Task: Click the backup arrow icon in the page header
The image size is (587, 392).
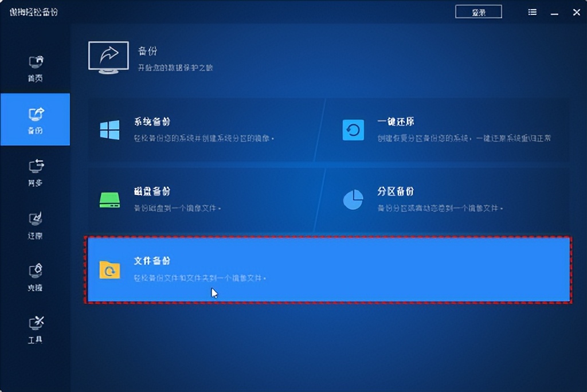Action: (108, 56)
